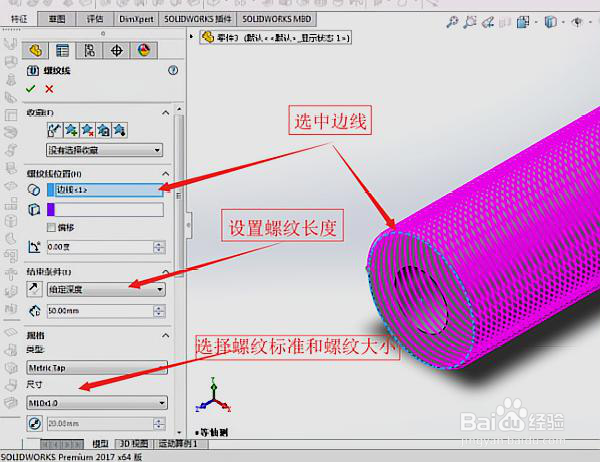600x462 pixels.
Task: Adjust the 20.00mm diameter spinner arrows
Action: pyautogui.click(x=159, y=424)
